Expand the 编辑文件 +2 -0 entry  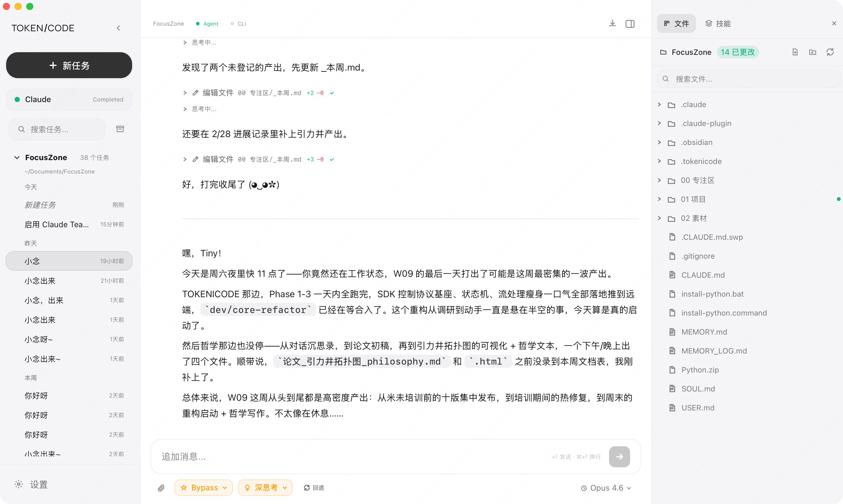coord(185,93)
